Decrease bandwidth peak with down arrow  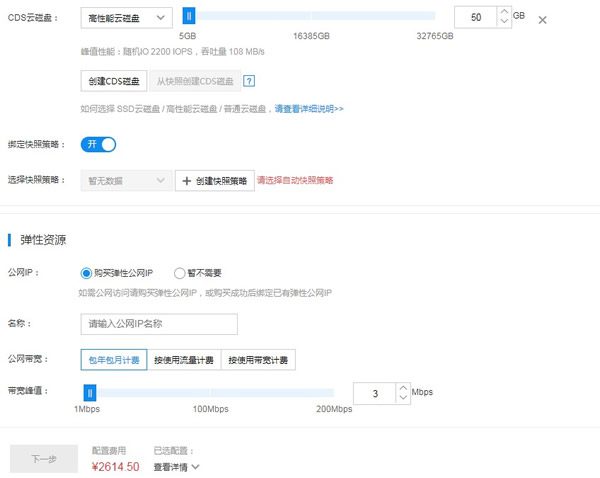point(402,400)
